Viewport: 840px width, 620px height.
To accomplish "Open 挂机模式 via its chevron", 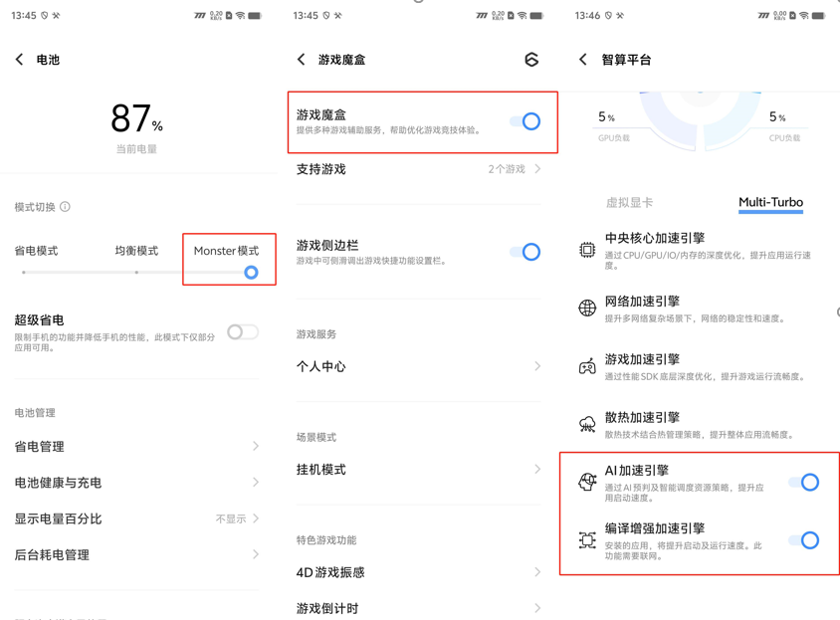I will 537,470.
